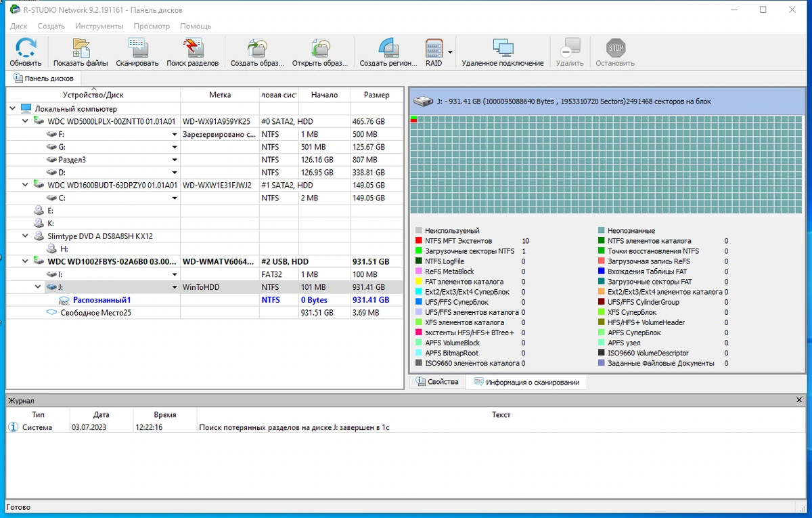This screenshot has width=812, height=518.
Task: Click the Загрузочные секторы NTFS green swatch
Action: 419,251
